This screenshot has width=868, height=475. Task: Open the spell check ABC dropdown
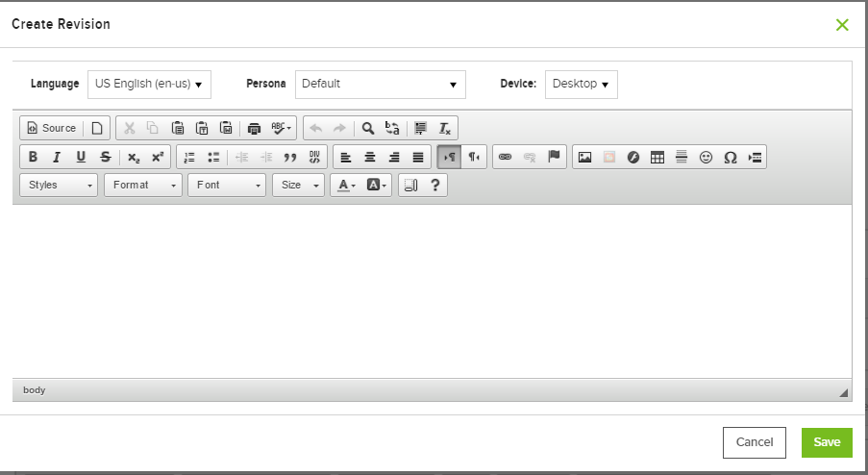click(282, 128)
